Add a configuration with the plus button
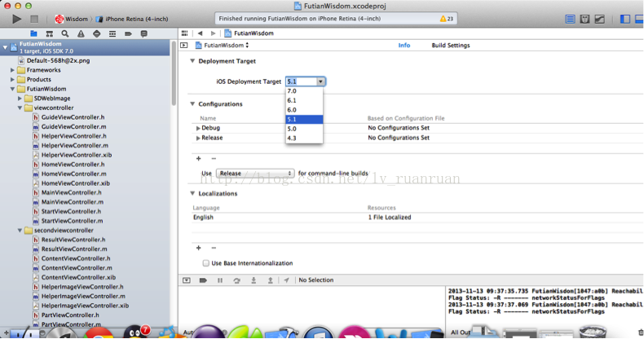Screen dimensions: 644x339 coord(198,158)
